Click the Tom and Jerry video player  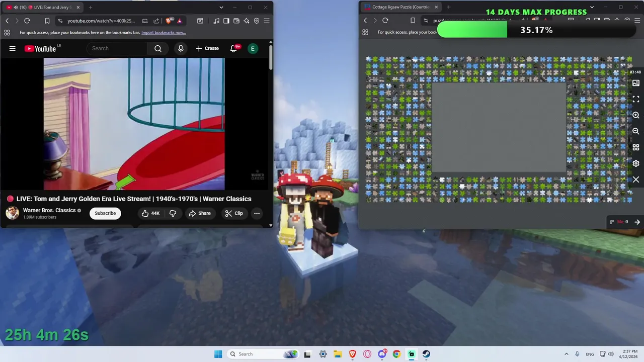[134, 124]
